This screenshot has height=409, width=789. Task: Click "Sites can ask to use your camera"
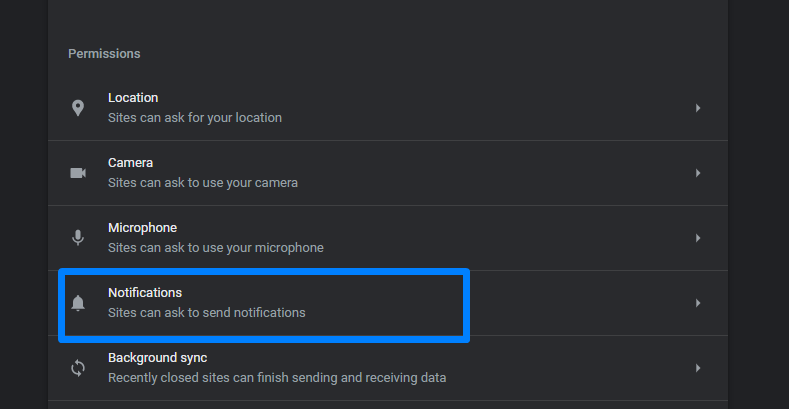tap(203, 183)
